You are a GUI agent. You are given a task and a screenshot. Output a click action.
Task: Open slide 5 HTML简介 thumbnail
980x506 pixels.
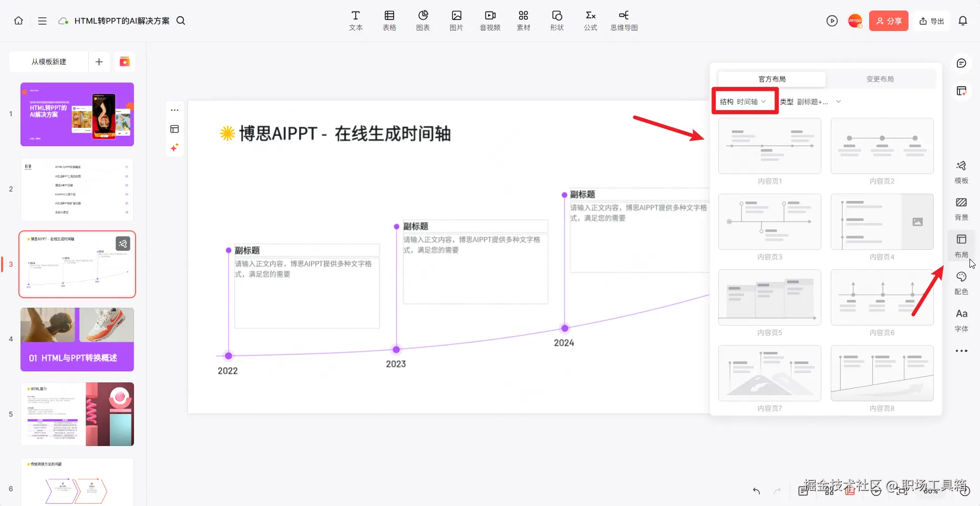tap(77, 414)
